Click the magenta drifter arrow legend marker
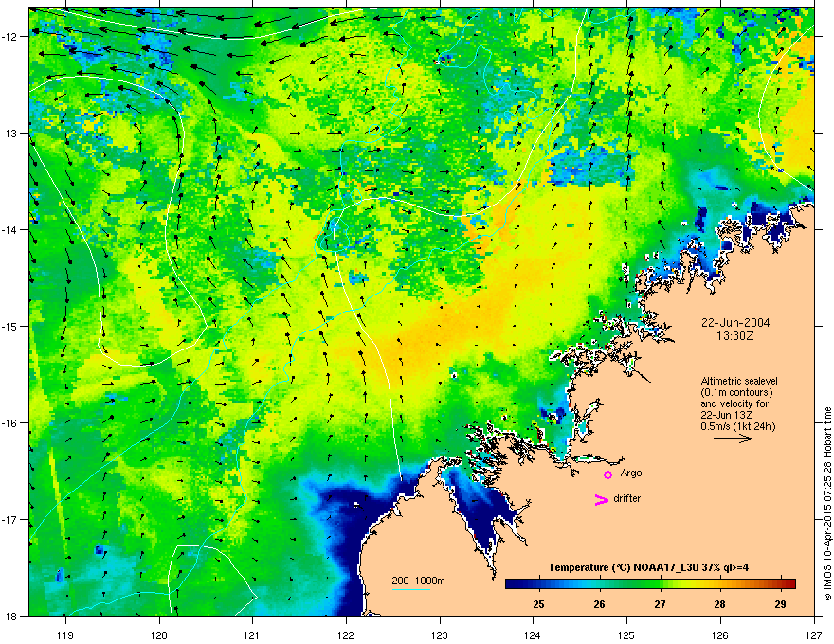The width and height of the screenshot is (834, 644). [x=601, y=499]
